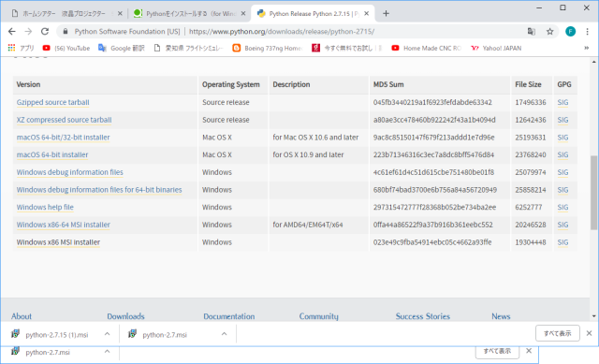599x364 pixels.
Task: Close the Python Release Python 2.7.15 tab
Action: coord(366,14)
